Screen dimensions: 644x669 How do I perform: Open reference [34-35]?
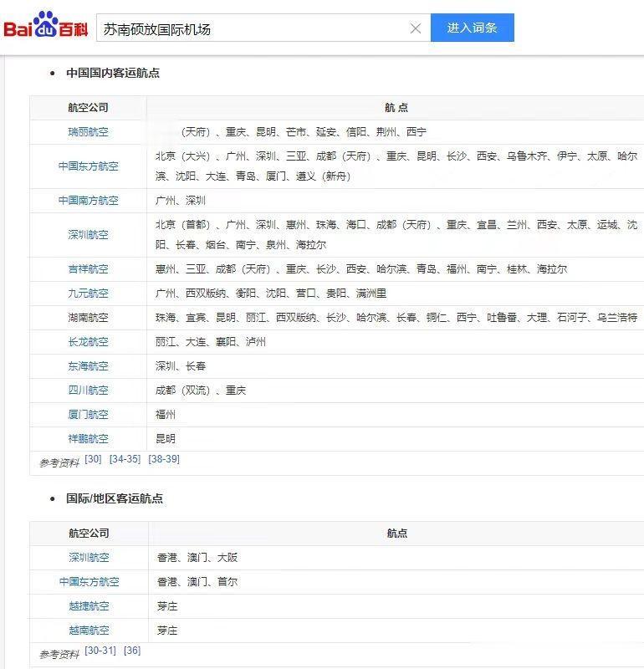click(x=125, y=459)
